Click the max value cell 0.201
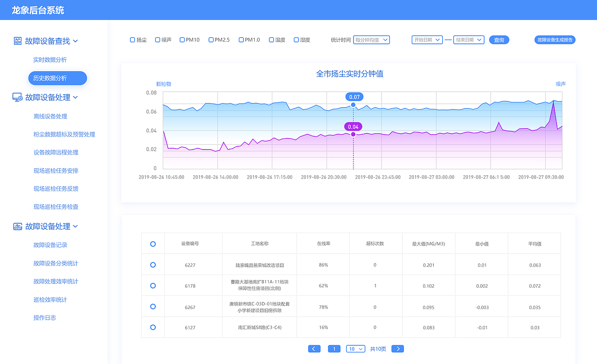 click(x=429, y=265)
